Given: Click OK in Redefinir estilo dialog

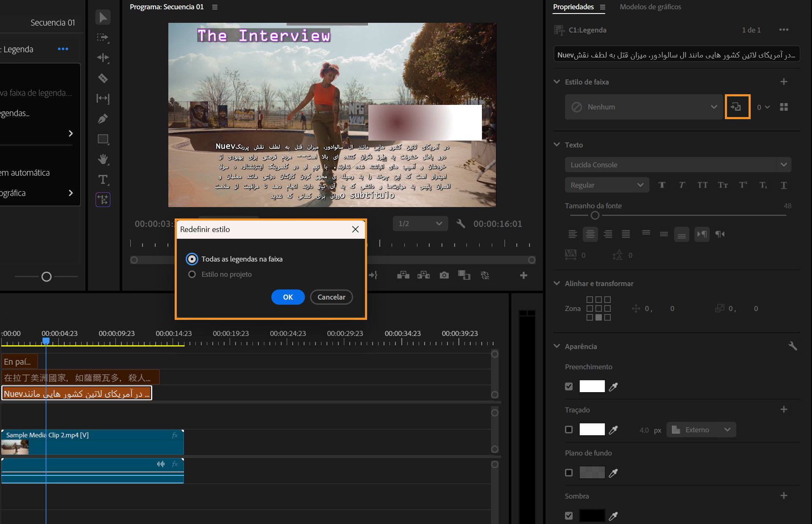Looking at the screenshot, I should pos(288,297).
